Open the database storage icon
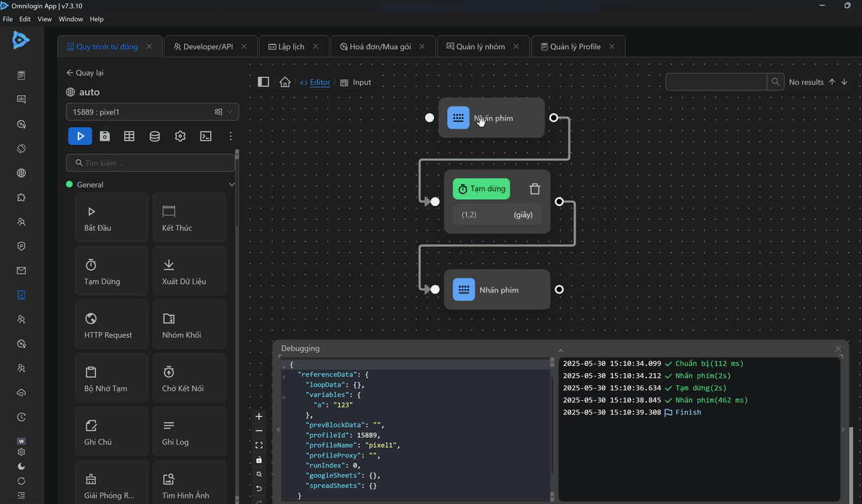This screenshot has height=504, width=862. pyautogui.click(x=155, y=136)
